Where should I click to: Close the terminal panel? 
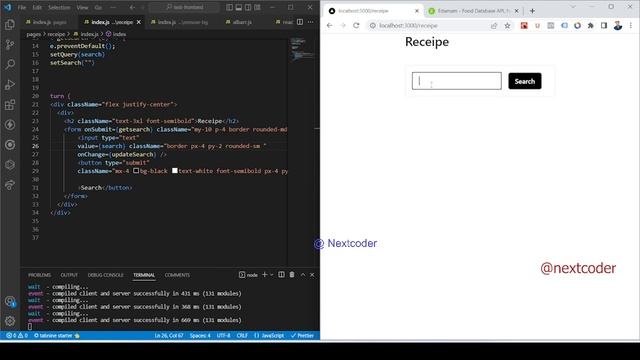tap(312, 275)
